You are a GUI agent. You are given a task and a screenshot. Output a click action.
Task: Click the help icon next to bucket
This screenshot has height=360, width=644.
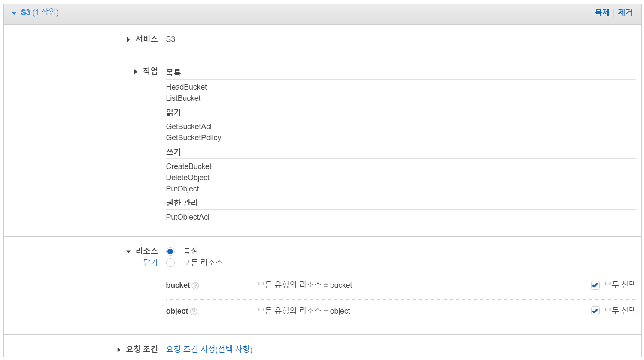click(x=195, y=286)
